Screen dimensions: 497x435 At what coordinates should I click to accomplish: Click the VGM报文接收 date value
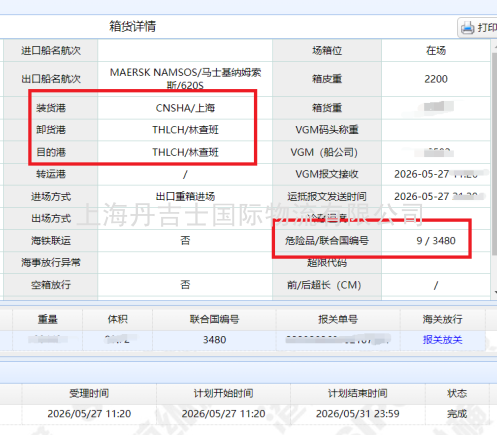pos(437,174)
